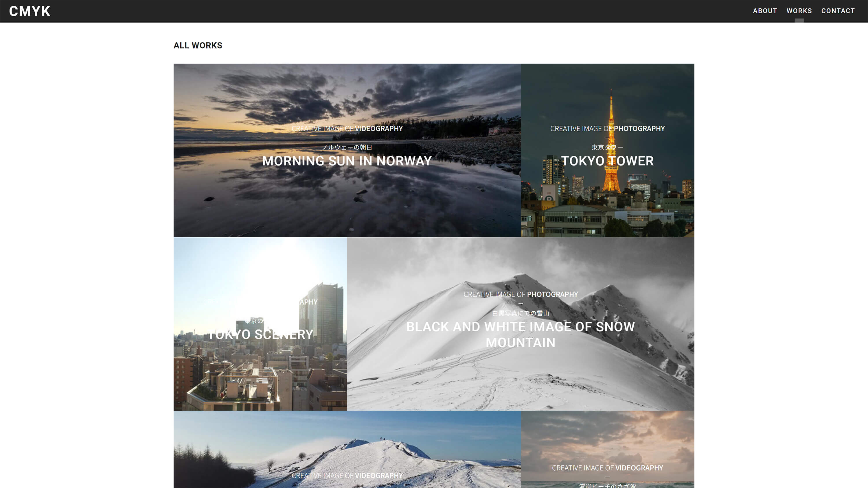Click Videography label on the Norway tile
This screenshot has width=868, height=488.
378,129
